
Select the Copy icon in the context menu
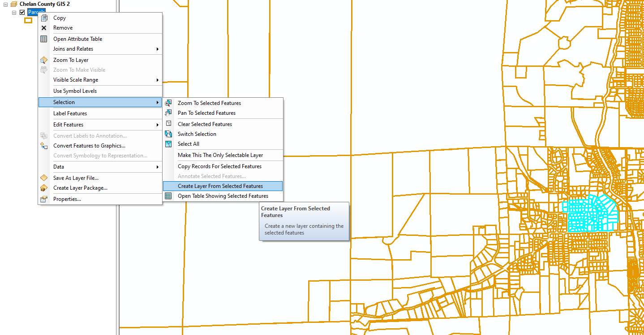click(43, 17)
